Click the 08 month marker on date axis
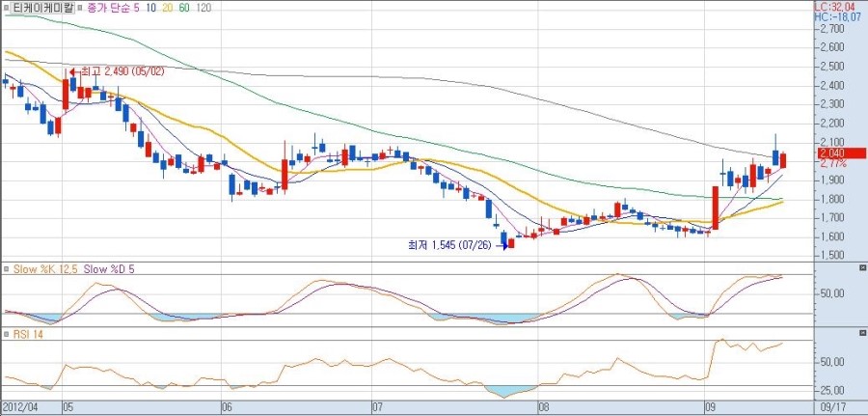This screenshot has height=416, width=868. tap(544, 407)
